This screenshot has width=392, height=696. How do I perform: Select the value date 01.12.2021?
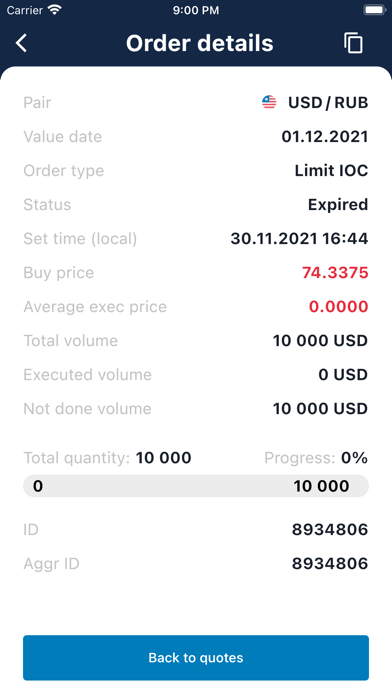(325, 137)
